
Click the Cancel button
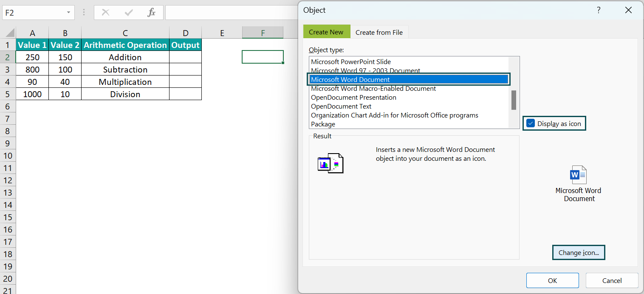[x=612, y=280]
